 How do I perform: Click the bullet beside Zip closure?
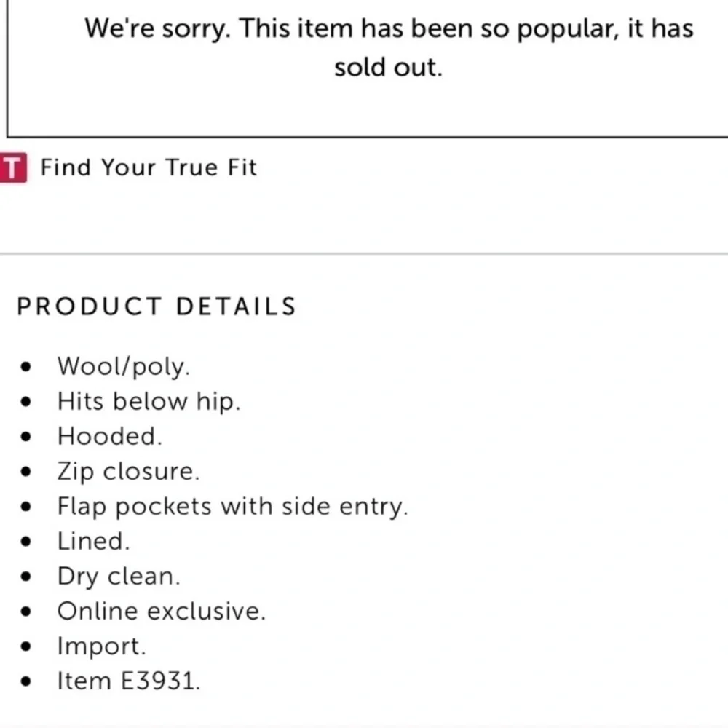tap(26, 472)
